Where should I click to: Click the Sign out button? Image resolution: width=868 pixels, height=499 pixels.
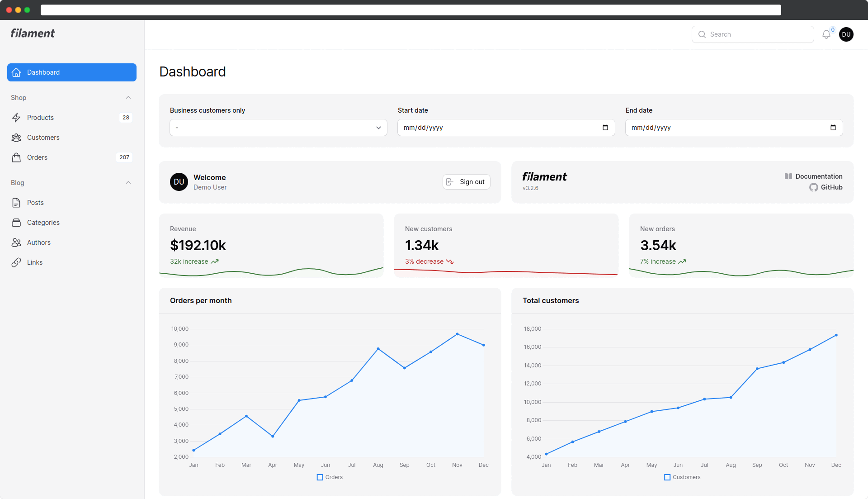tap(466, 182)
